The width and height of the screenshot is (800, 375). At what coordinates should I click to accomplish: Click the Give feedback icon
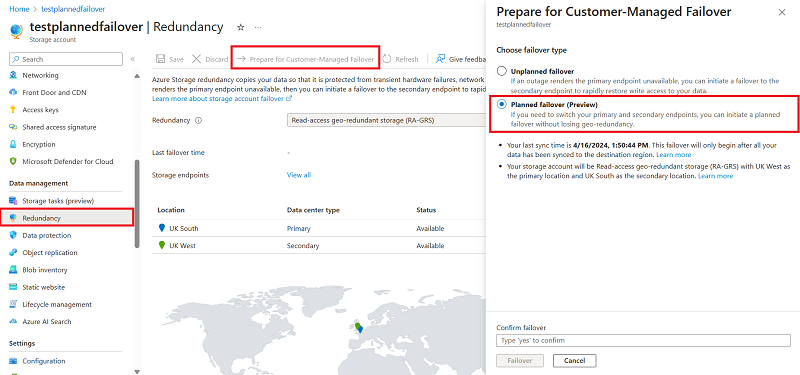[x=441, y=59]
